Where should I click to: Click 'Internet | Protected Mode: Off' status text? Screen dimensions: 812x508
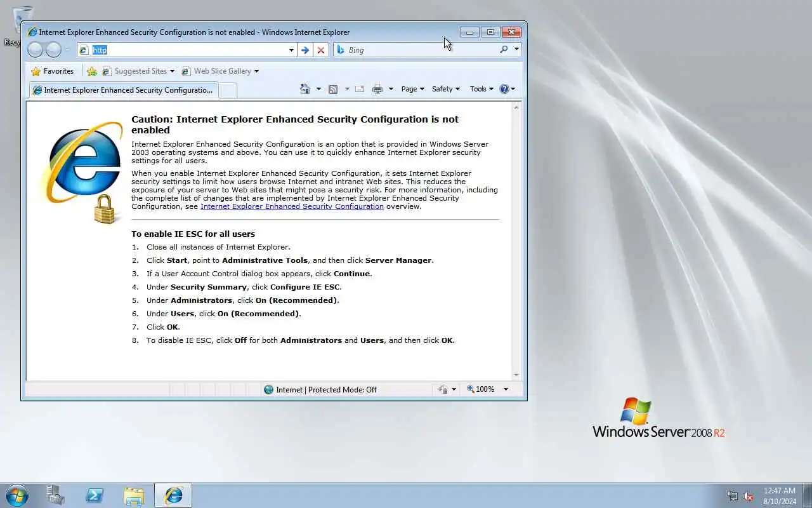pyautogui.click(x=326, y=389)
